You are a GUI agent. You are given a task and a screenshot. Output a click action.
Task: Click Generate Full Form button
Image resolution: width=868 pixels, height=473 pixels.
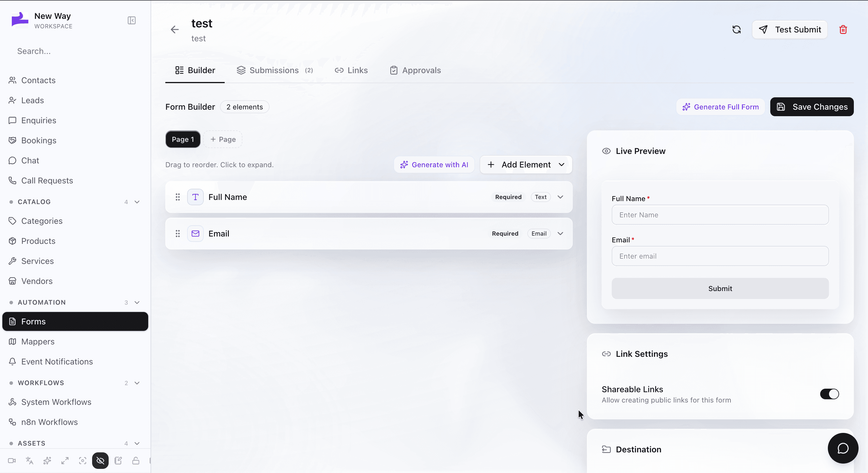[720, 107]
